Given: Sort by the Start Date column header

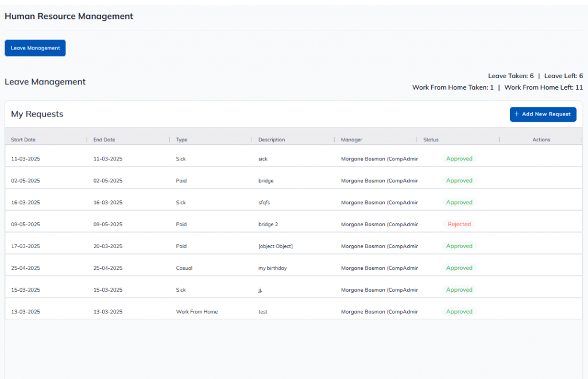Looking at the screenshot, I should tap(24, 140).
